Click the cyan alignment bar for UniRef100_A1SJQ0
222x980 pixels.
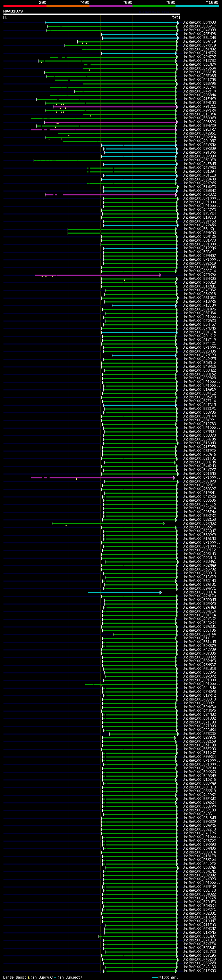[145, 306]
